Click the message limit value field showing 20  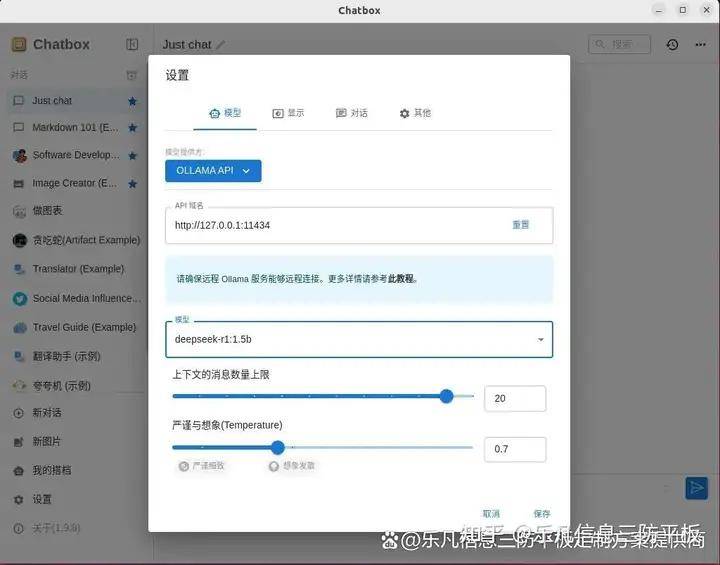515,398
